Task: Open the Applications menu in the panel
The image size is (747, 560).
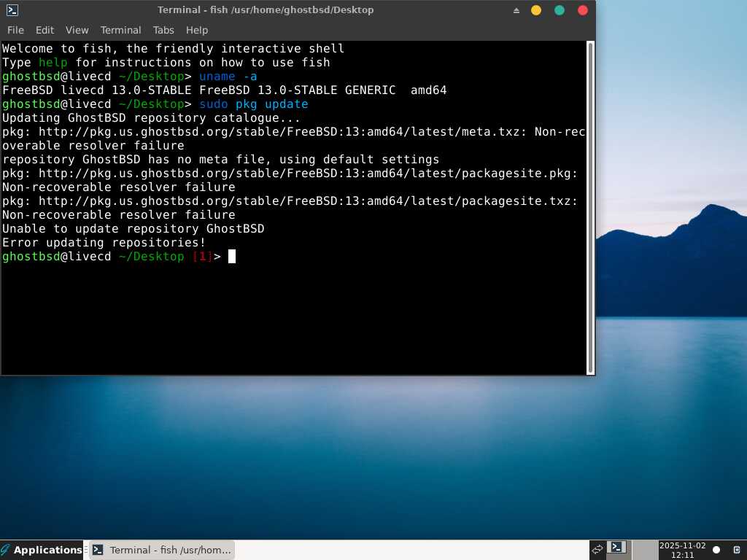Action: pyautogui.click(x=42, y=550)
